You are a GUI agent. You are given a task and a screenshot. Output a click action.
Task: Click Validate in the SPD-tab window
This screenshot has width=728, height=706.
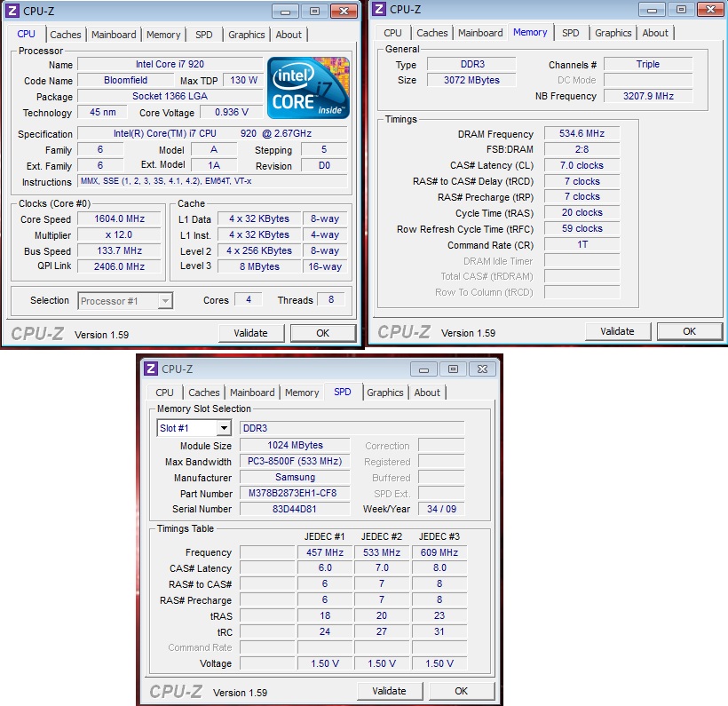(x=389, y=691)
